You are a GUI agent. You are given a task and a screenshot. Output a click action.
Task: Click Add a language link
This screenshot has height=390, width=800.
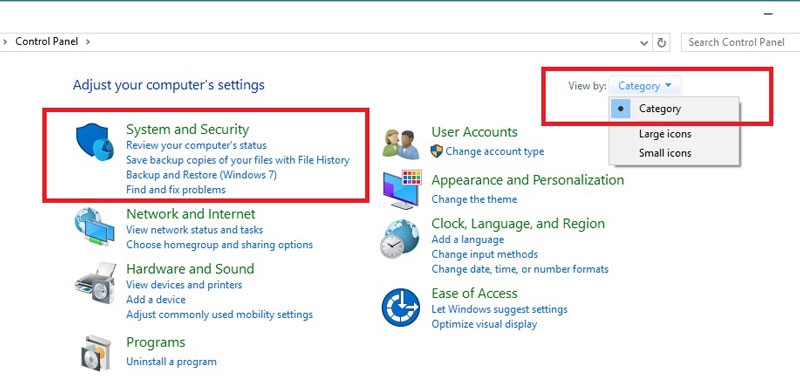pos(468,239)
